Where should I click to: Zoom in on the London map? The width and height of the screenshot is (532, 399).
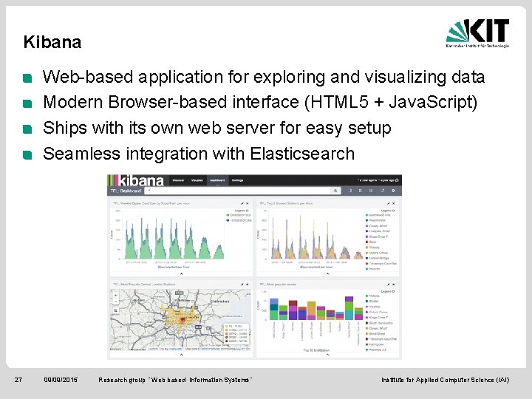coord(116,296)
